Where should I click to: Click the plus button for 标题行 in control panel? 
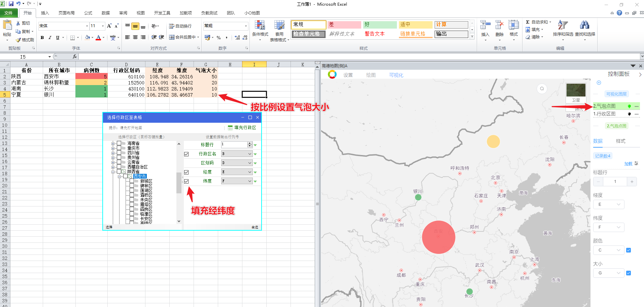632,182
